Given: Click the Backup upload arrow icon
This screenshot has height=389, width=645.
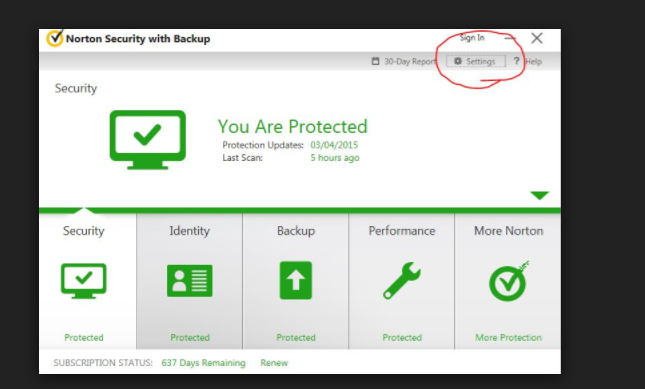Looking at the screenshot, I should 296,280.
